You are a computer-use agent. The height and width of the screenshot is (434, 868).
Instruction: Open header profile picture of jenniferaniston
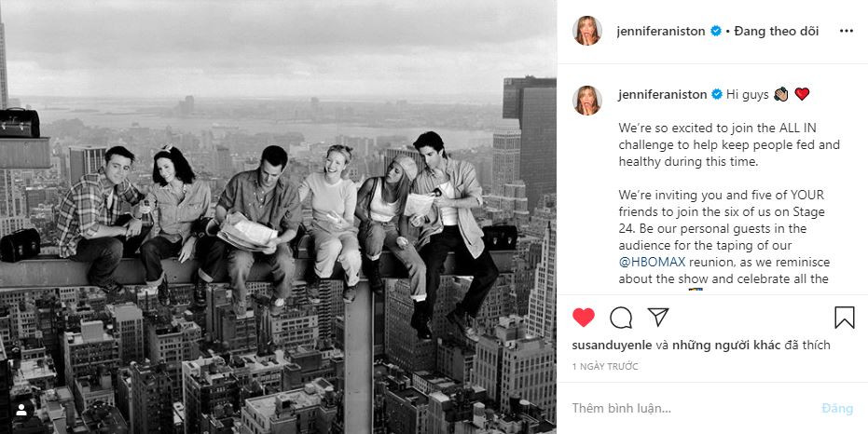586,31
